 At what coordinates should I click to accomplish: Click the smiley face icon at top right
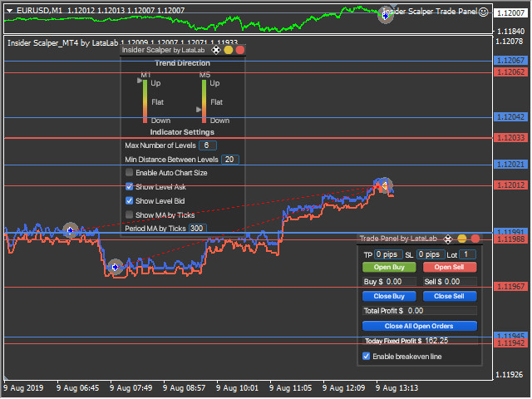483,12
